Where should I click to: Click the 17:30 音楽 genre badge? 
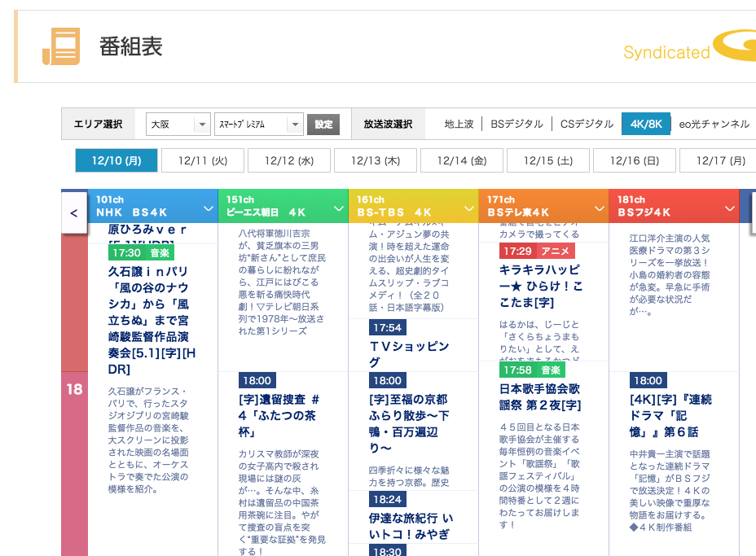pyautogui.click(x=141, y=253)
